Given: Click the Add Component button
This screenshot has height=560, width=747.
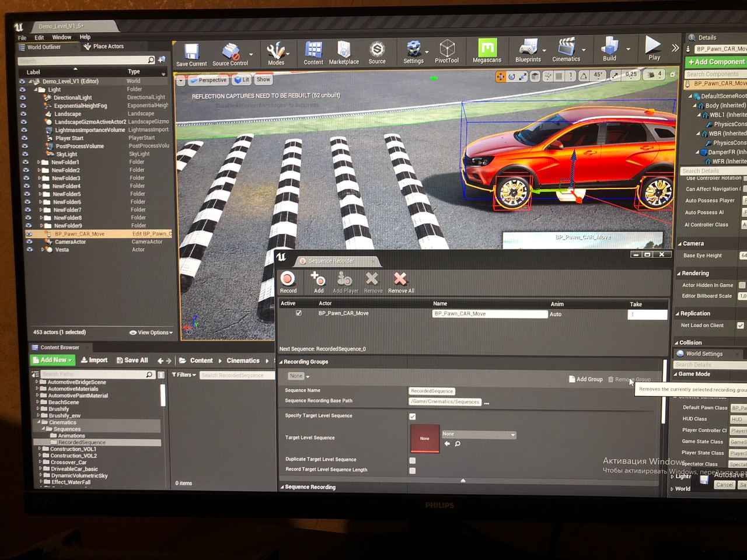Looking at the screenshot, I should pos(716,62).
